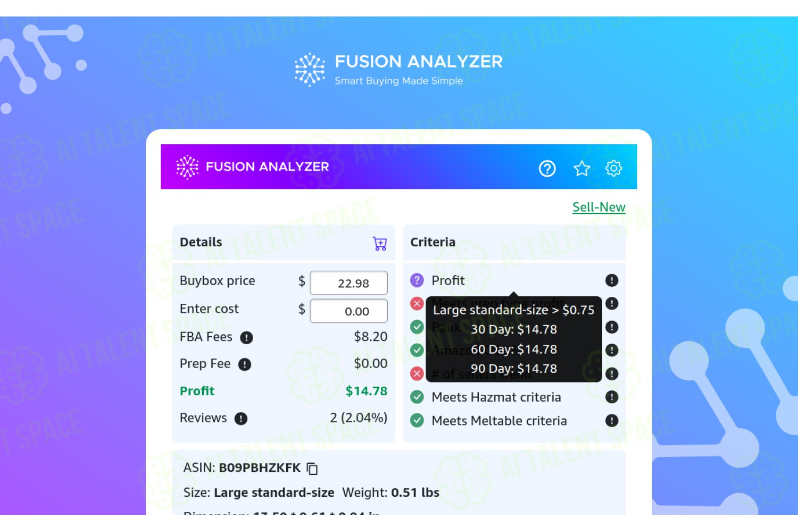The image size is (798, 532).
Task: Click the Criteria panel heading
Action: (433, 242)
